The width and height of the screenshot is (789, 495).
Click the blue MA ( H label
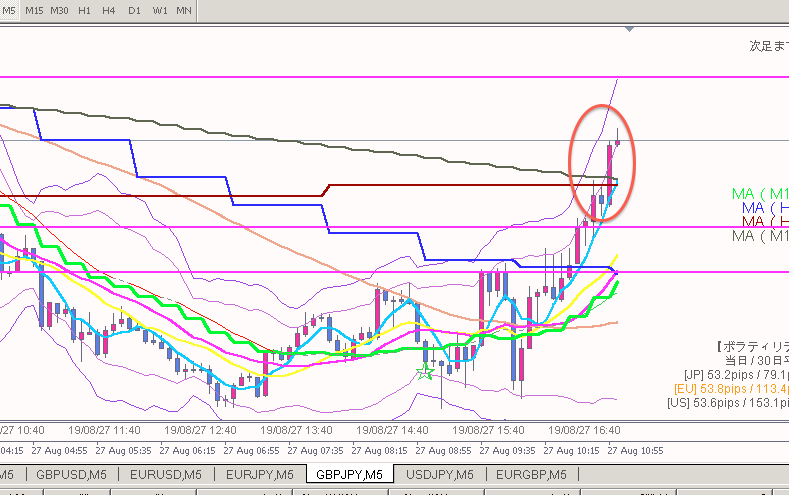(x=765, y=207)
